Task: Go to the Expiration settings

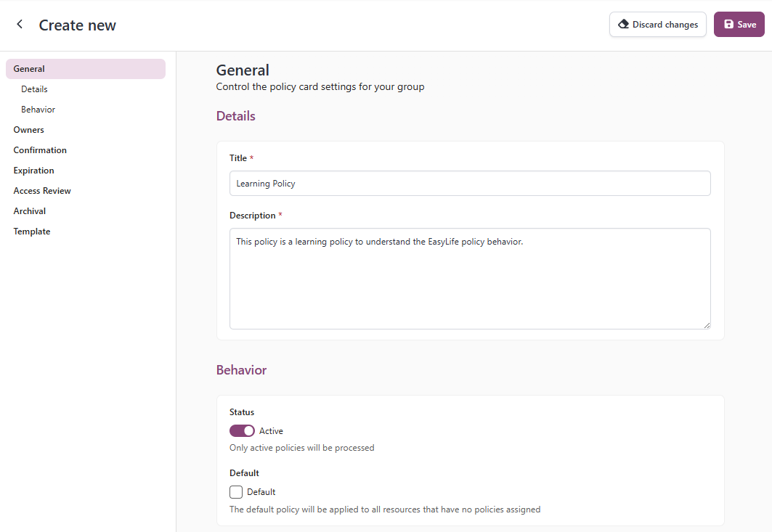Action: pos(33,170)
